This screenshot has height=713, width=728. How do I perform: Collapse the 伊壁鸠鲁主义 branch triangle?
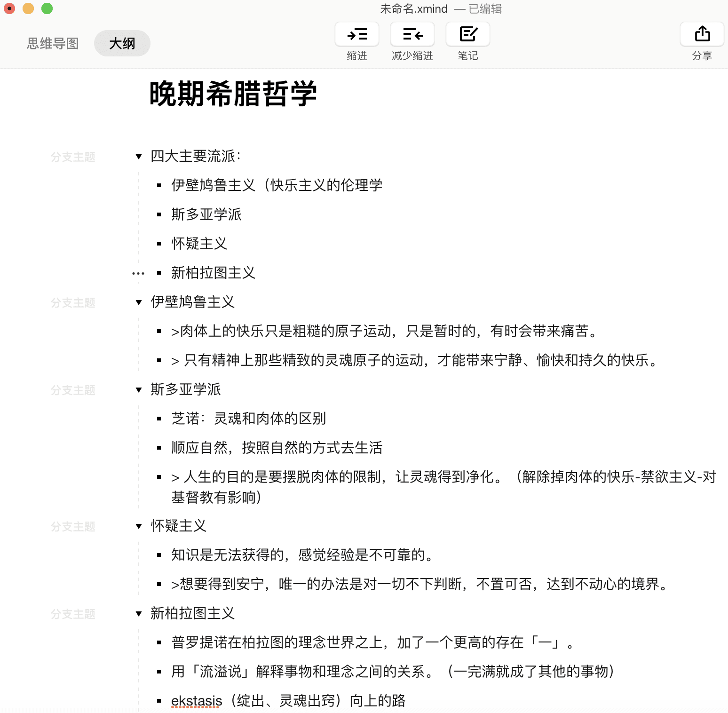click(138, 302)
